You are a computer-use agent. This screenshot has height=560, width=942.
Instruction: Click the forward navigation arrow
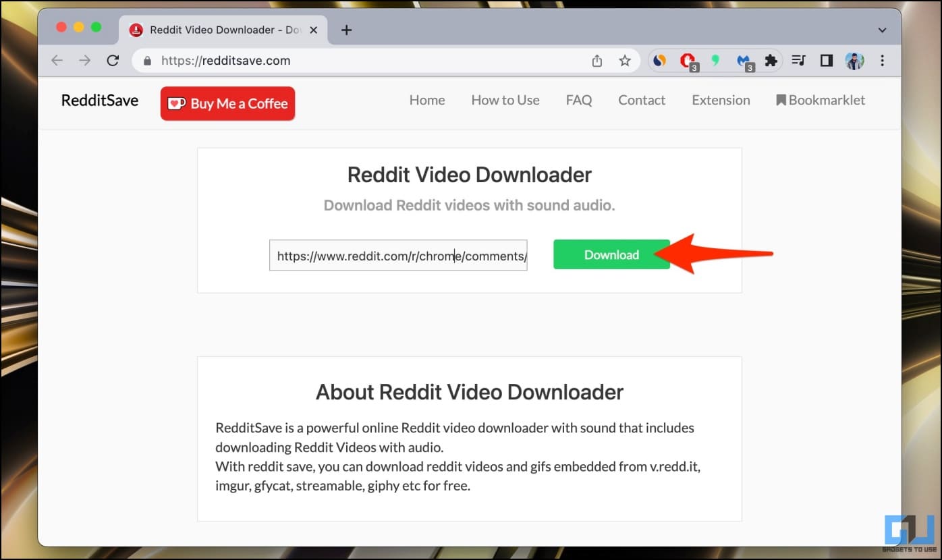[x=85, y=61]
